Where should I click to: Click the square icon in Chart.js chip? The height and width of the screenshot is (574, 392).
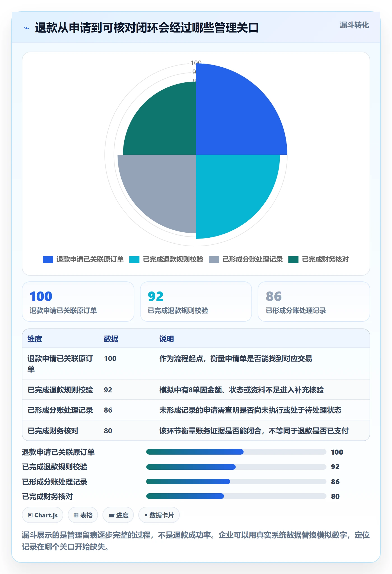(30, 515)
